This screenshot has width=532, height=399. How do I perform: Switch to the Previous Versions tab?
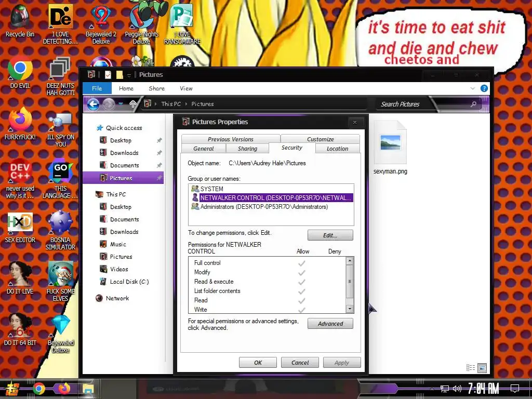[231, 139]
